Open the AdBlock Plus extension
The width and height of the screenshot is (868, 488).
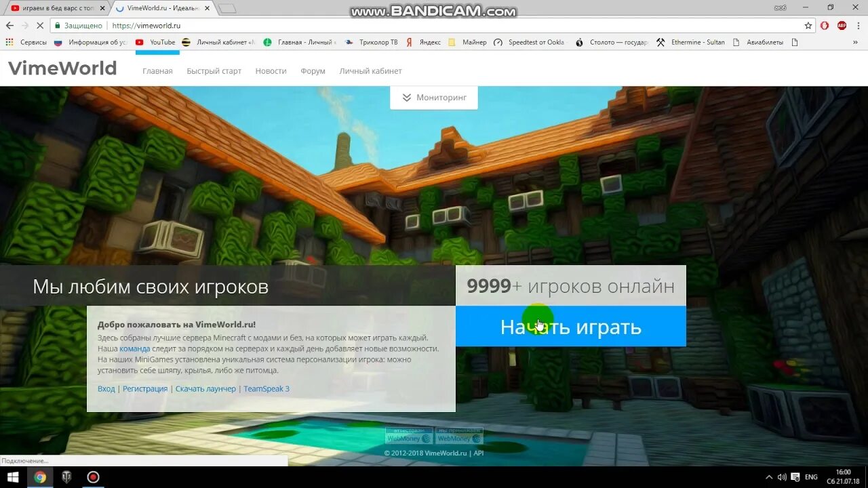(842, 26)
